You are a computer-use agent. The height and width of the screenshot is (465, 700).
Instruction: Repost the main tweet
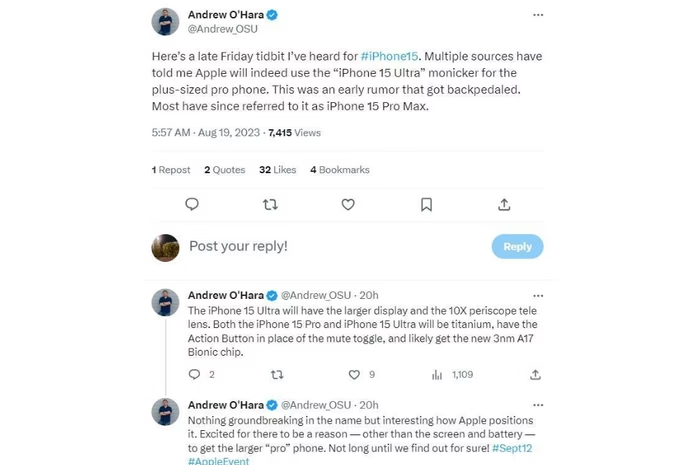[270, 204]
